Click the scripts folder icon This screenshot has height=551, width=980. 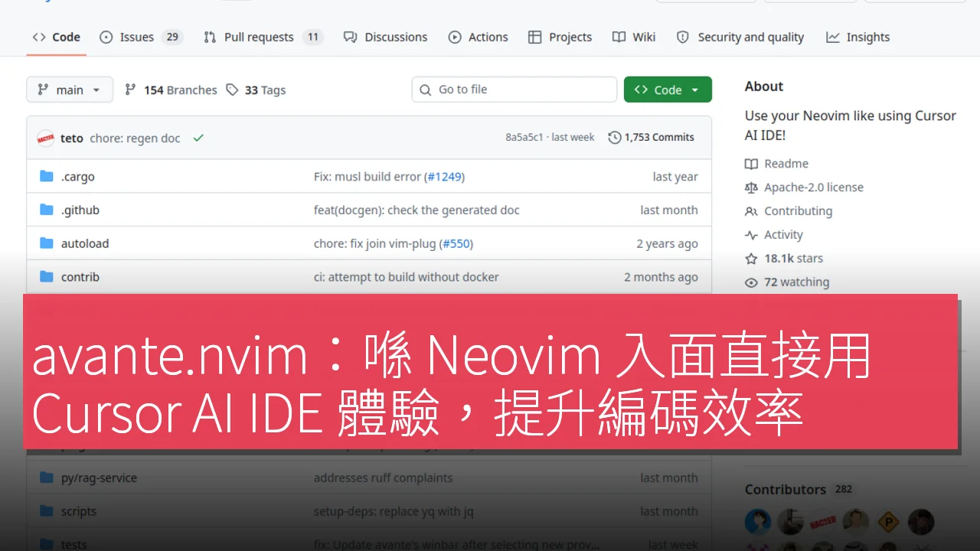point(47,512)
